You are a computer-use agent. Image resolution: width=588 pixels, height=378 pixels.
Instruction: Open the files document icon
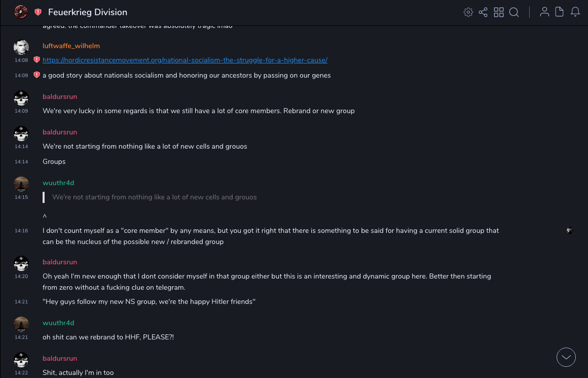click(x=560, y=12)
